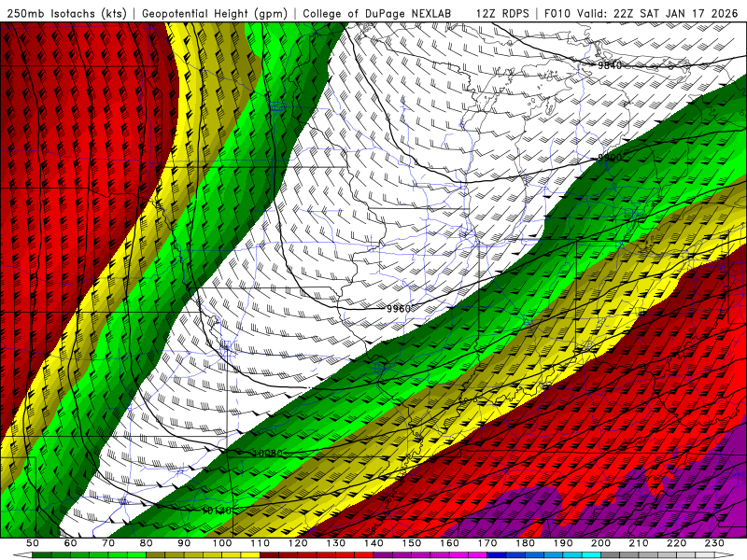Image resolution: width=747 pixels, height=560 pixels.
Task: Select the 70 knot legend value
Action: 108,543
